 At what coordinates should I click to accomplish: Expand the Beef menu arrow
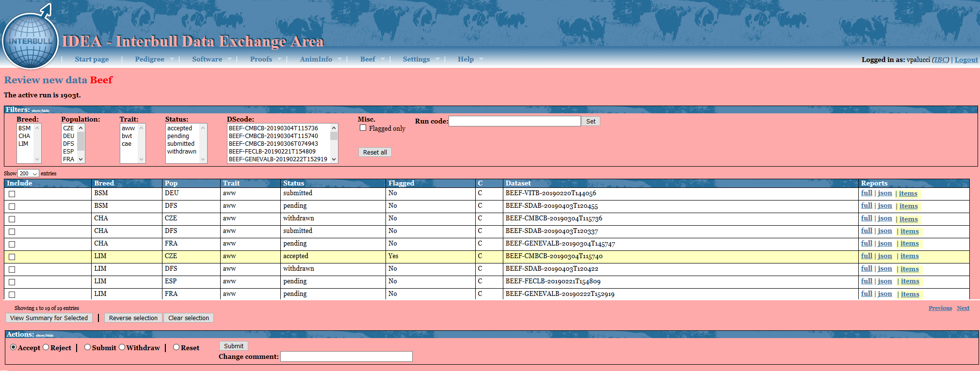pyautogui.click(x=383, y=59)
